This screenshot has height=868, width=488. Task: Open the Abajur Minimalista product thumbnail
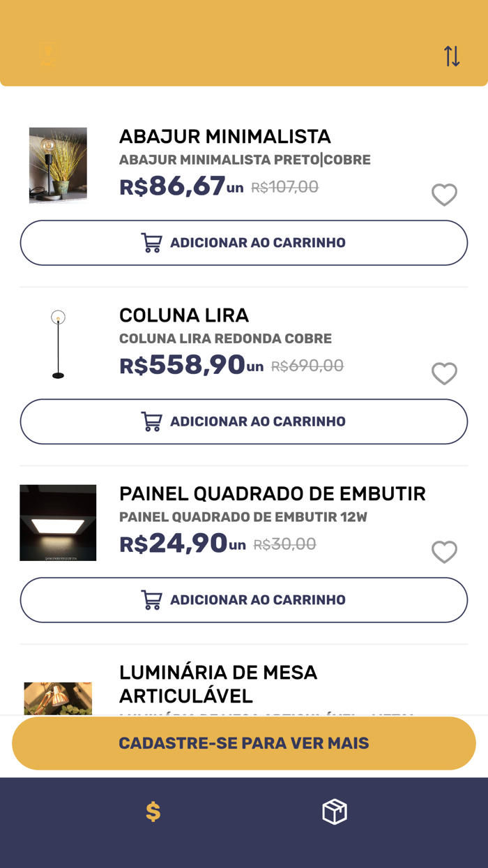(x=58, y=165)
